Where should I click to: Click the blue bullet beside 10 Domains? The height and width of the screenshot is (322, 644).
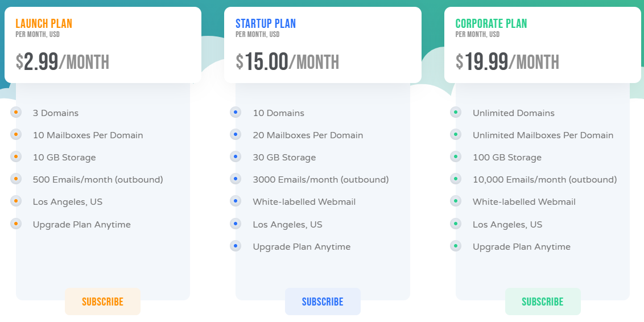[x=236, y=112]
